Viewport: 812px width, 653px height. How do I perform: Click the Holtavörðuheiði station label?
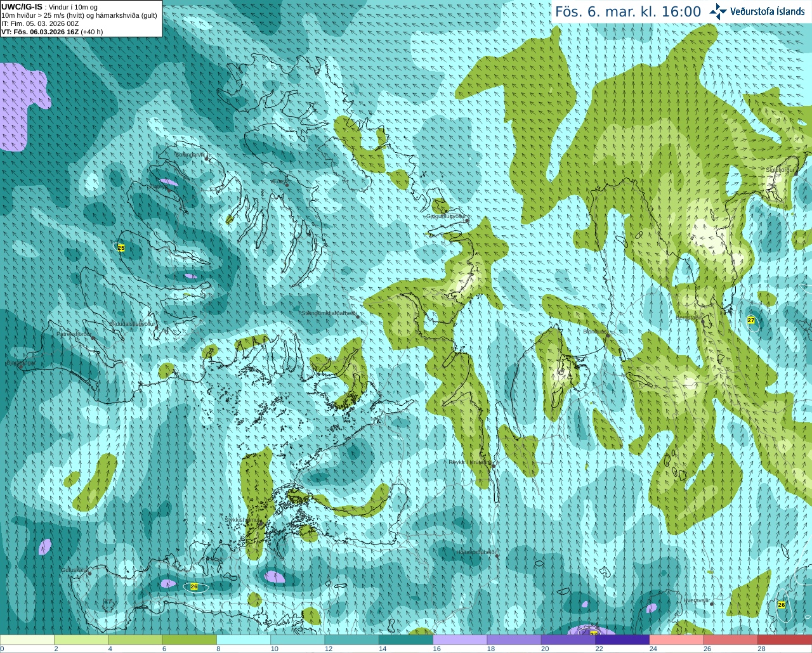(476, 552)
